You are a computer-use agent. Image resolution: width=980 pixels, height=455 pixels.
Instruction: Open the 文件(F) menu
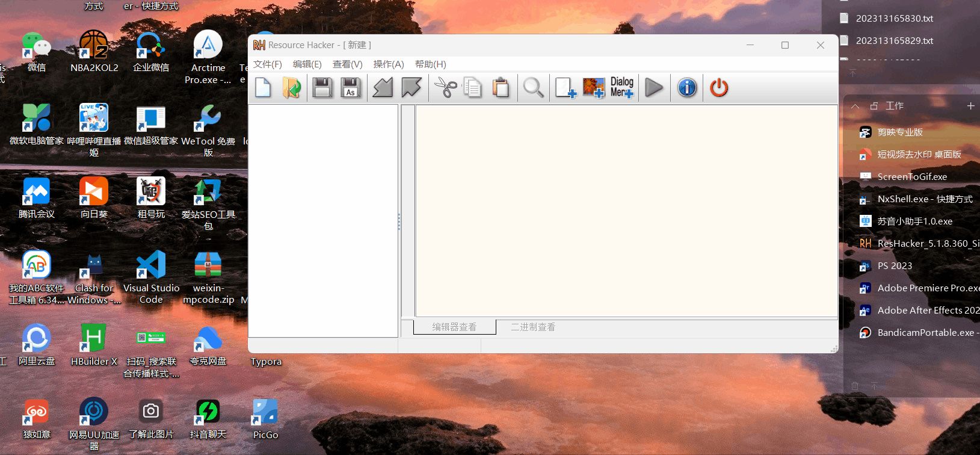pyautogui.click(x=268, y=64)
